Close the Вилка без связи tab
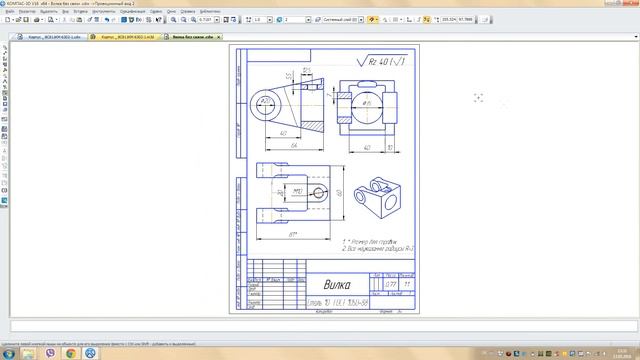 [x=219, y=37]
